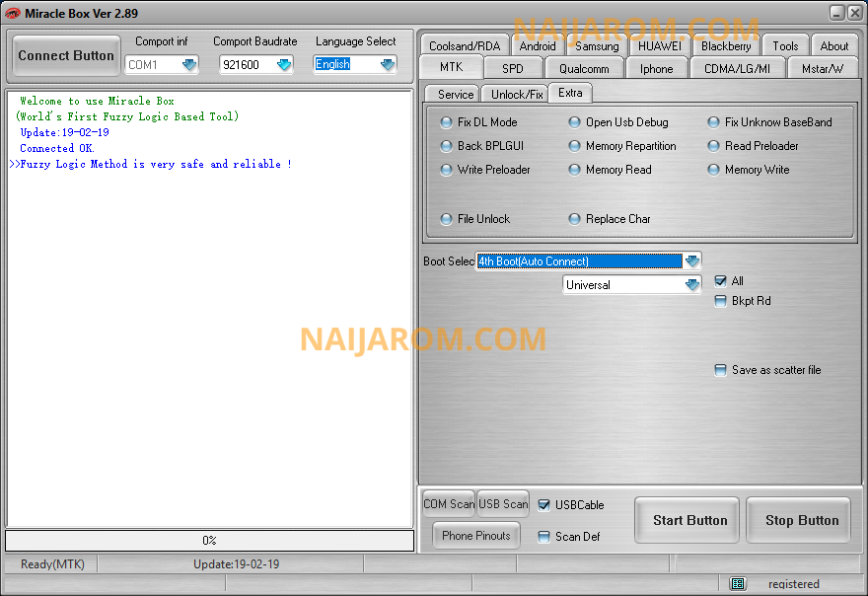Enable the Scan Def checkbox

coord(544,537)
